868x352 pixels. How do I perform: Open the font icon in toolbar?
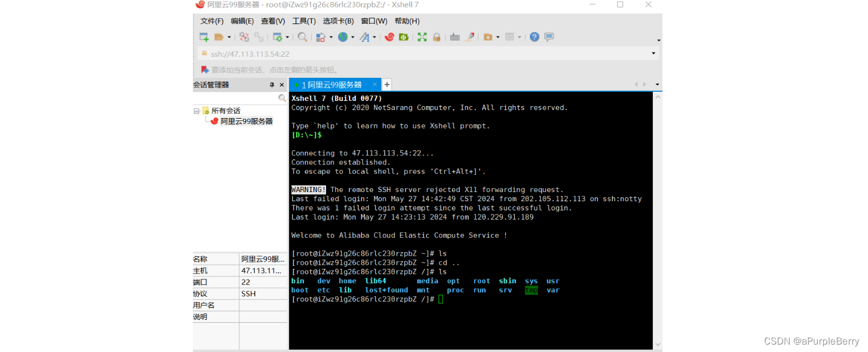(365, 37)
